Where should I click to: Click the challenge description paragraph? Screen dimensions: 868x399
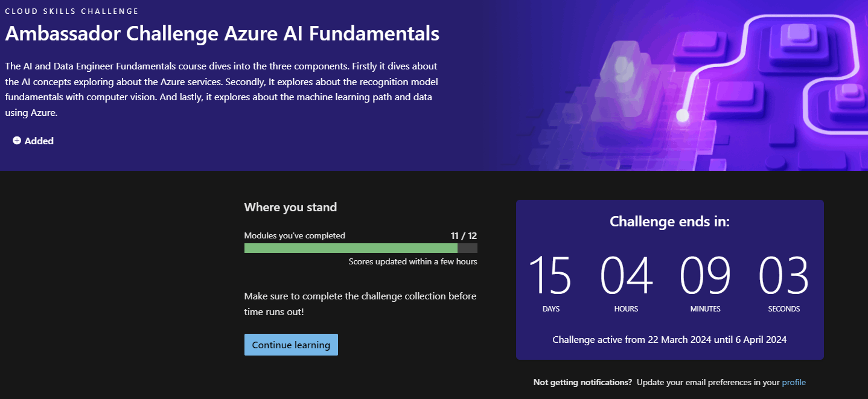[x=222, y=89]
